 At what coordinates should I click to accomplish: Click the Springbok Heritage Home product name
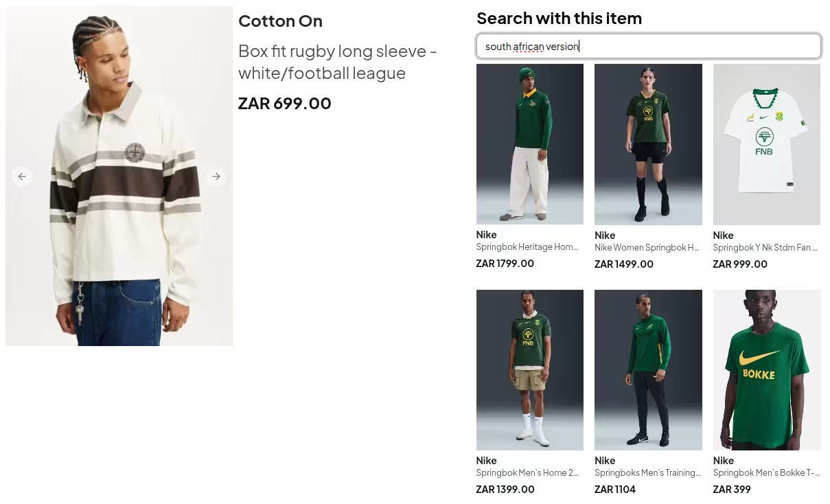click(x=527, y=247)
